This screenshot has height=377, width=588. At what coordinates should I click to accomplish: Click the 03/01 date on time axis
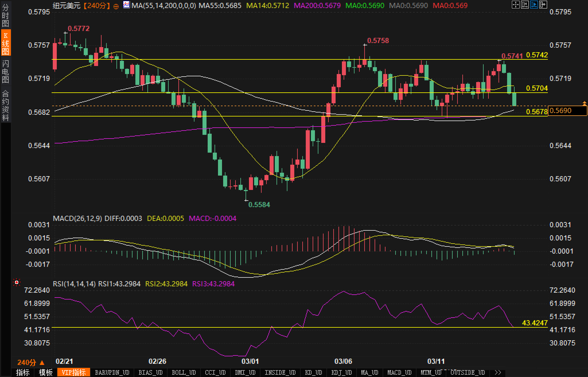(x=250, y=361)
